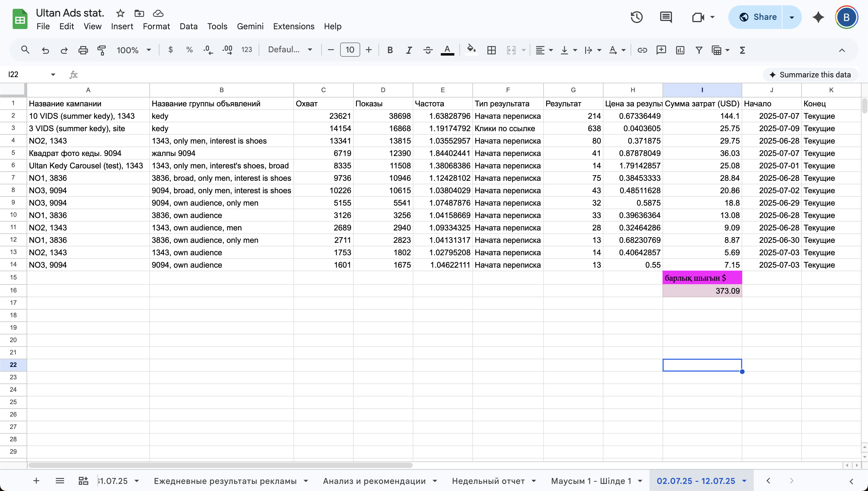Insert a chart using toolbar icon
868x491 pixels.
(x=680, y=50)
